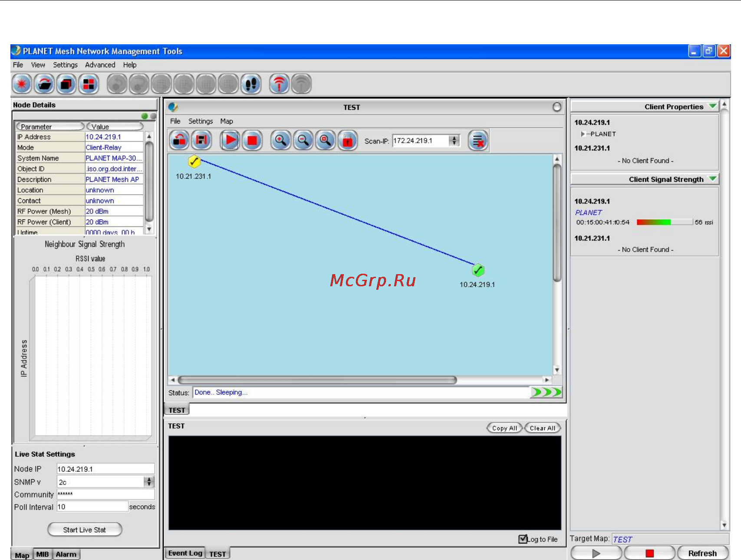Click the Community password field
Viewport: 741px width, 560px height.
tap(105, 494)
